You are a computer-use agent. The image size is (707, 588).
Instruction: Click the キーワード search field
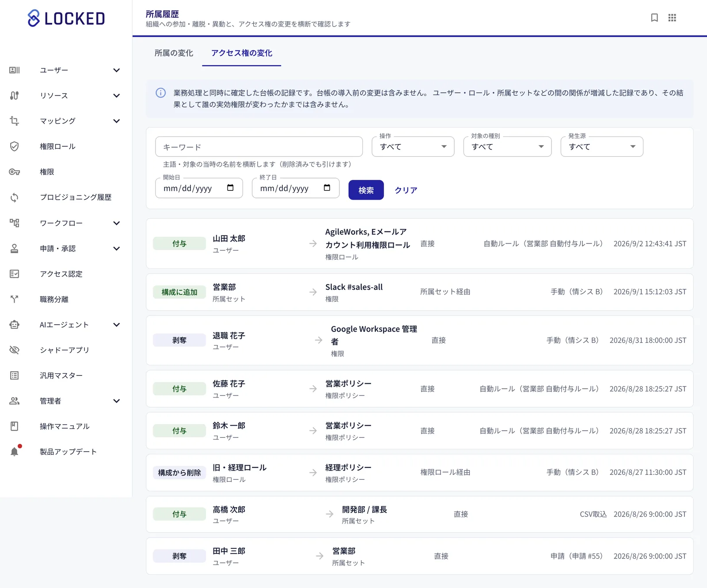click(259, 147)
